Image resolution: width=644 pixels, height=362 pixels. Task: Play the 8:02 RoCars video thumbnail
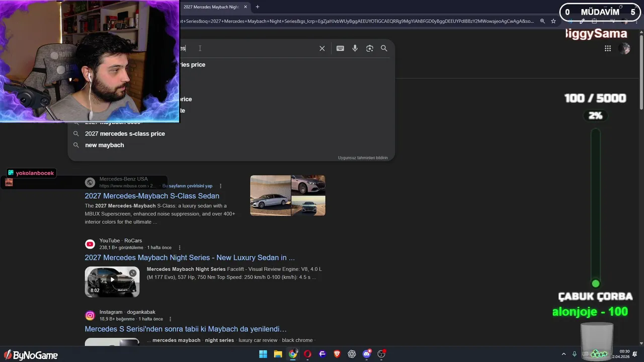[x=112, y=282]
